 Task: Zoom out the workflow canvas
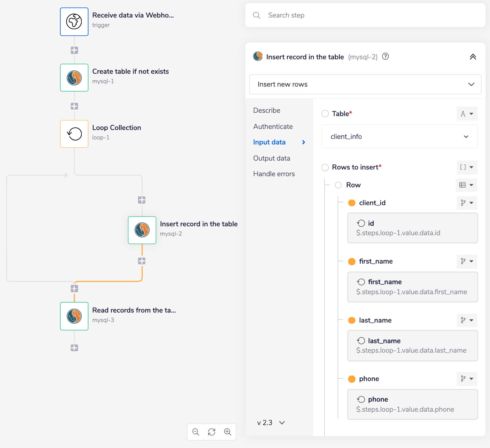click(x=196, y=432)
